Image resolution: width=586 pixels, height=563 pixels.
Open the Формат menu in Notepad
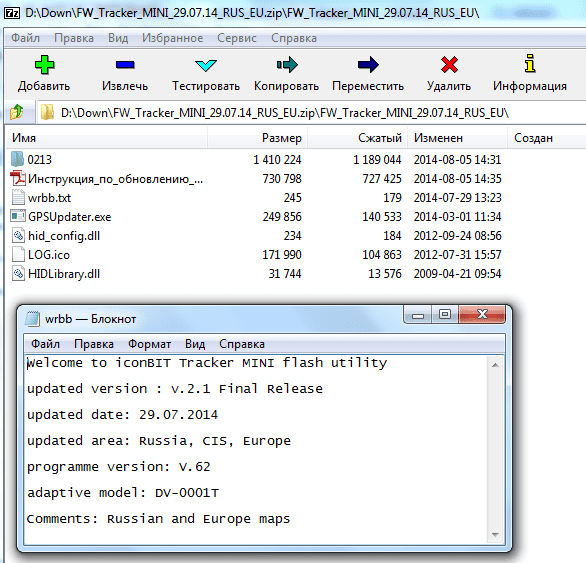(x=149, y=344)
